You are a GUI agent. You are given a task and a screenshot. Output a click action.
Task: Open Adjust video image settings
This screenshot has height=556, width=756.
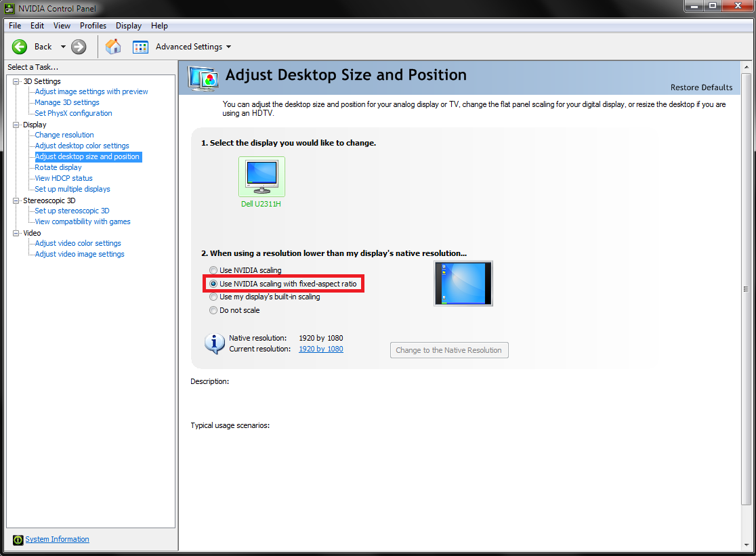[79, 254]
